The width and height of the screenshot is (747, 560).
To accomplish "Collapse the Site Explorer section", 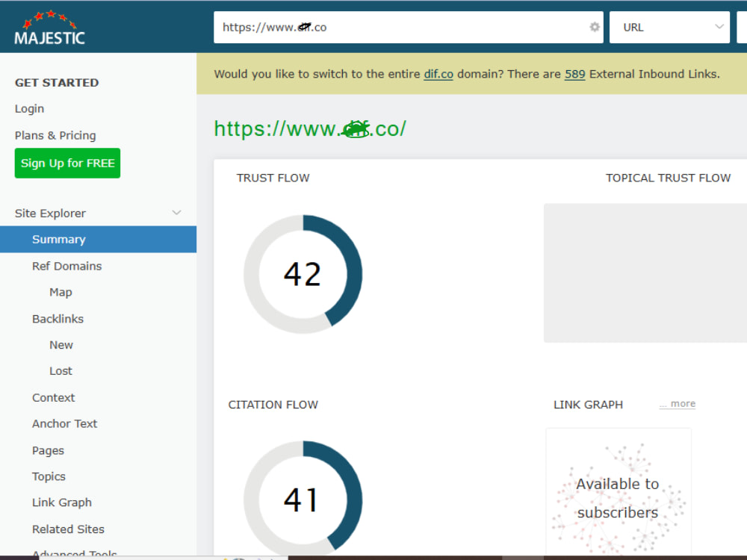I will pos(176,213).
